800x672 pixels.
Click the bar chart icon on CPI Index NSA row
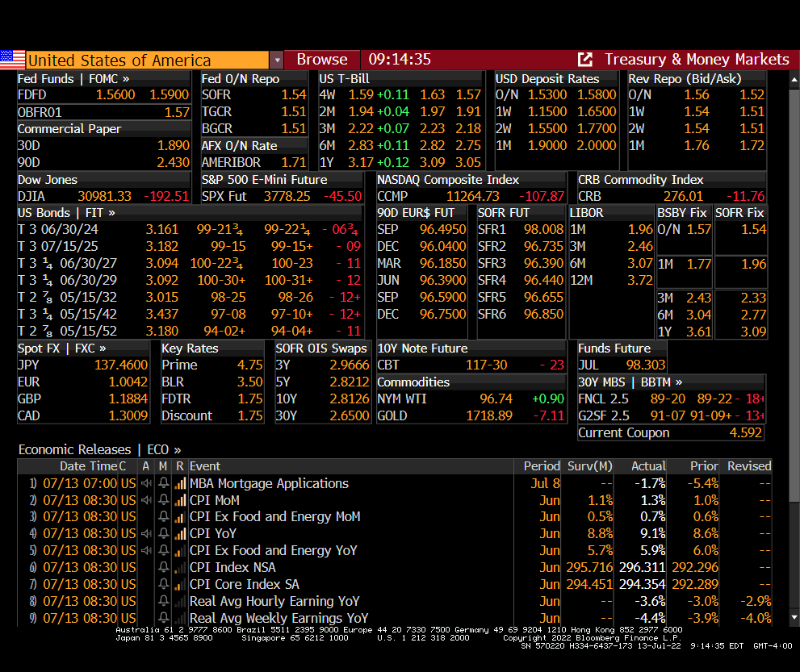[x=180, y=567]
